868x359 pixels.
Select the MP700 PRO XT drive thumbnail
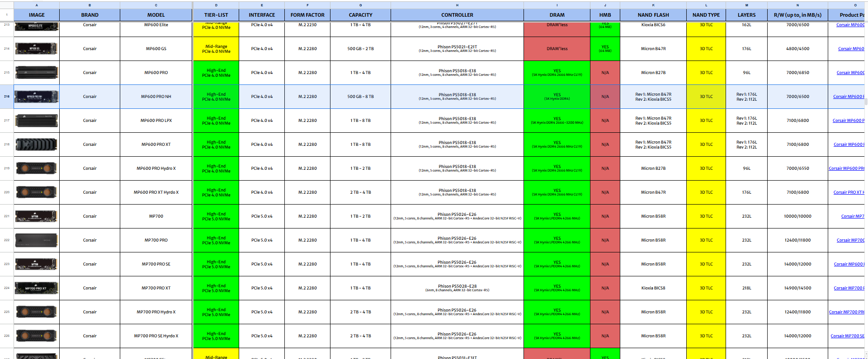point(37,288)
